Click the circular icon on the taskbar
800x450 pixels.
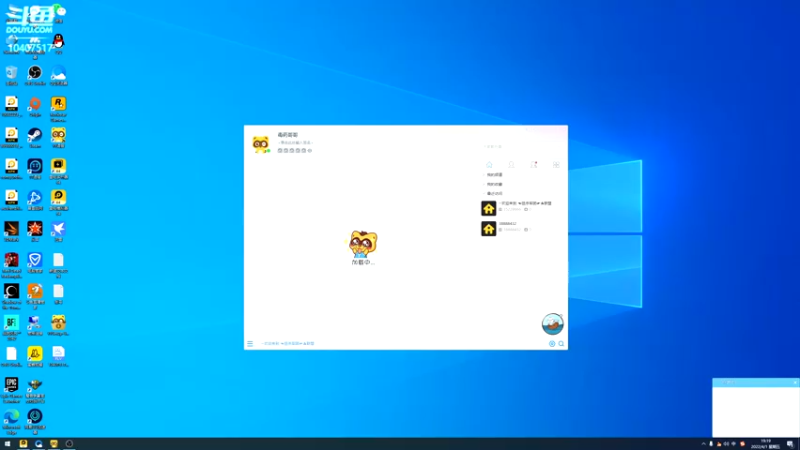(x=69, y=444)
